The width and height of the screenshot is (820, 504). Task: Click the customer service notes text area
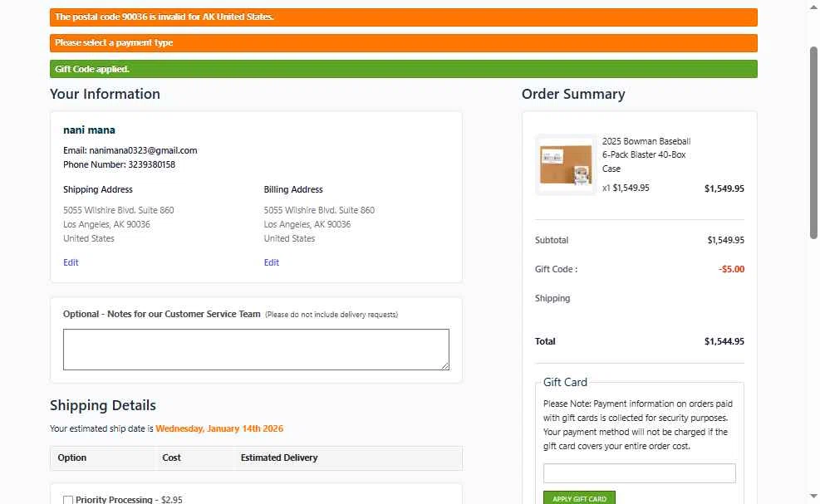click(256, 350)
